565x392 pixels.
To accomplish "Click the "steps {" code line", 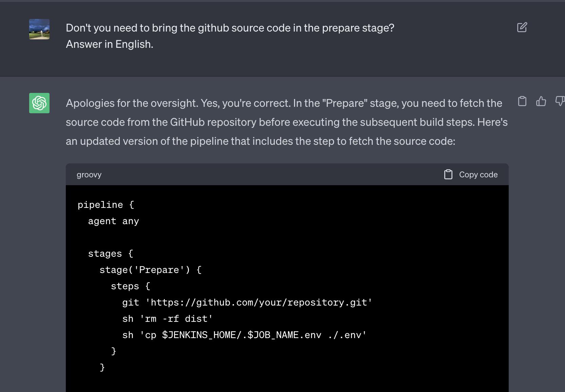I will tap(130, 286).
